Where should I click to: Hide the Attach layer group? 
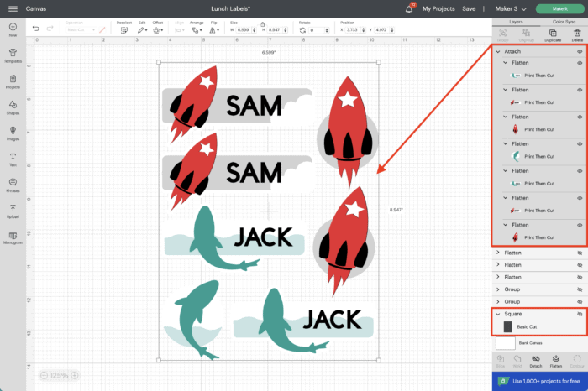click(580, 51)
